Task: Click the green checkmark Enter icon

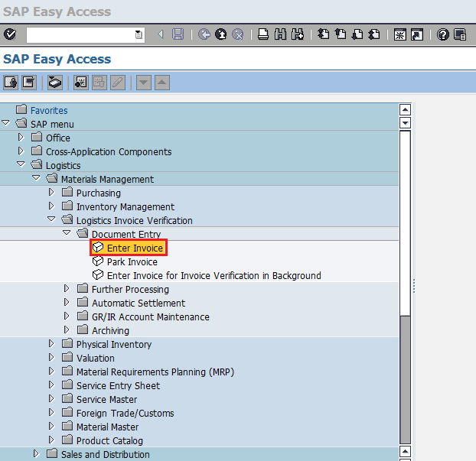Action: click(x=10, y=34)
